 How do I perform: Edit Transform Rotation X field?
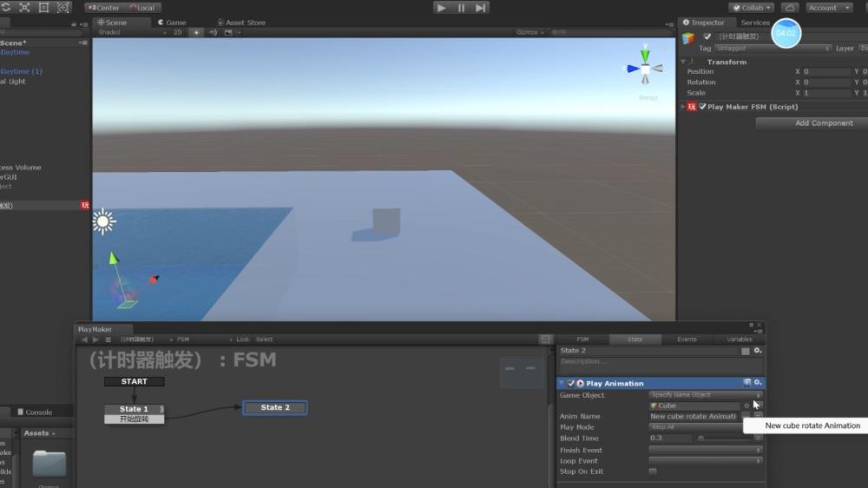(x=826, y=82)
